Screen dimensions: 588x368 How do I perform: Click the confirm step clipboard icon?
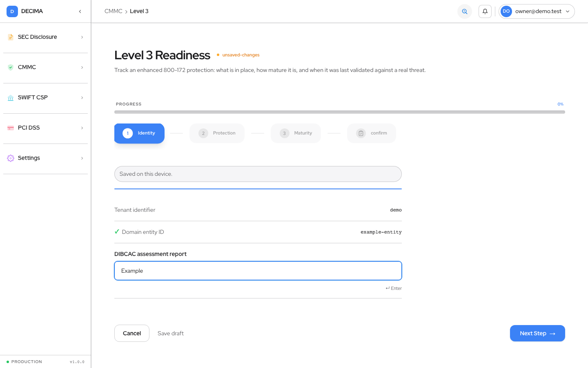[361, 133]
